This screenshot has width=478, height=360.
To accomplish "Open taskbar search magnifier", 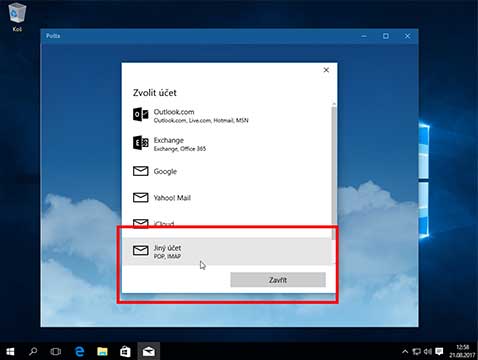I will [x=33, y=351].
